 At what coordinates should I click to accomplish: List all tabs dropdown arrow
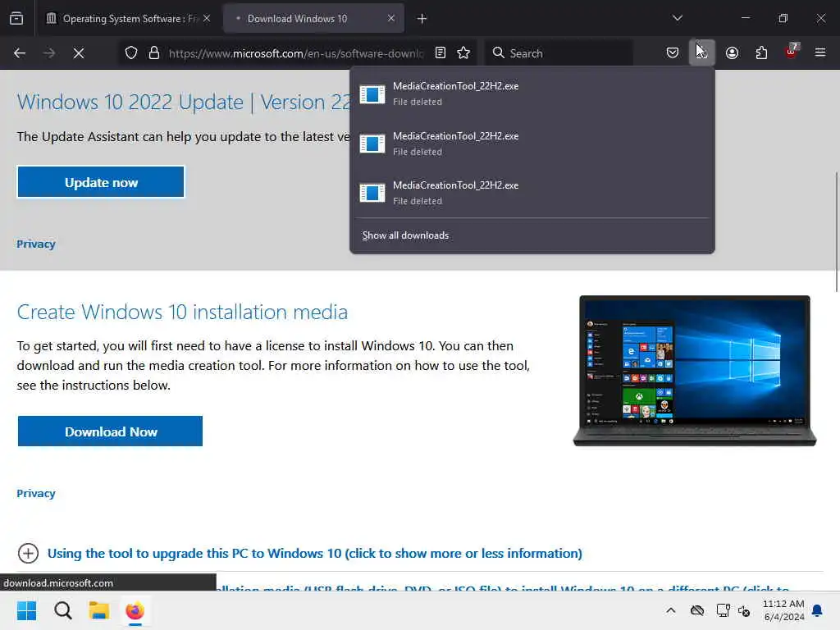(677, 18)
